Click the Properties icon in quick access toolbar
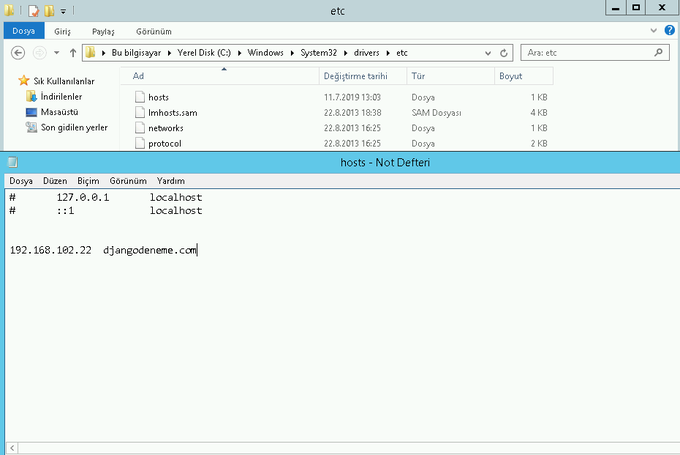 click(33, 10)
